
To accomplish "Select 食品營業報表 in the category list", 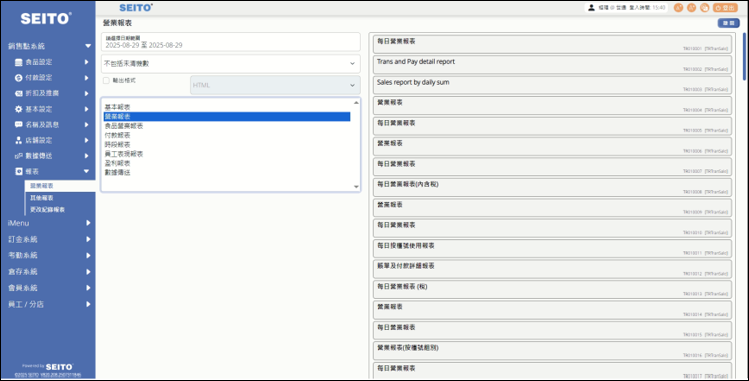I will click(227, 126).
